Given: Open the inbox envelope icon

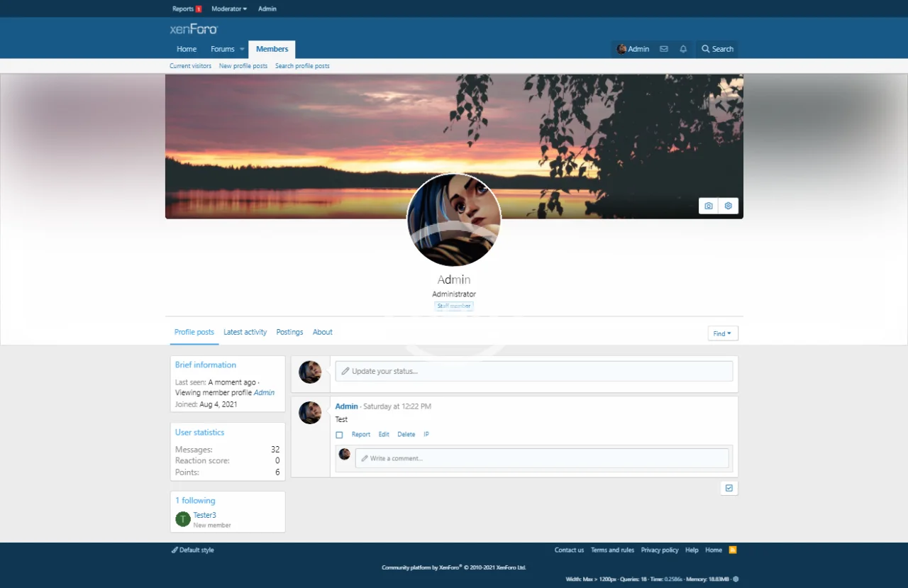Looking at the screenshot, I should (664, 49).
